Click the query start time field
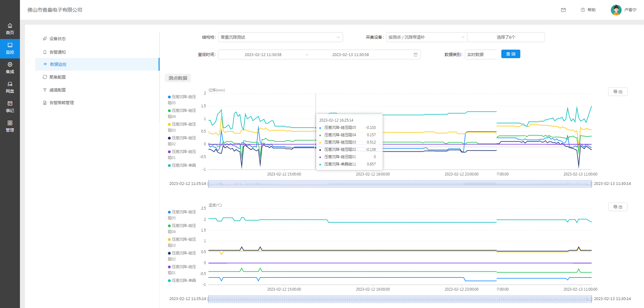 tap(263, 55)
